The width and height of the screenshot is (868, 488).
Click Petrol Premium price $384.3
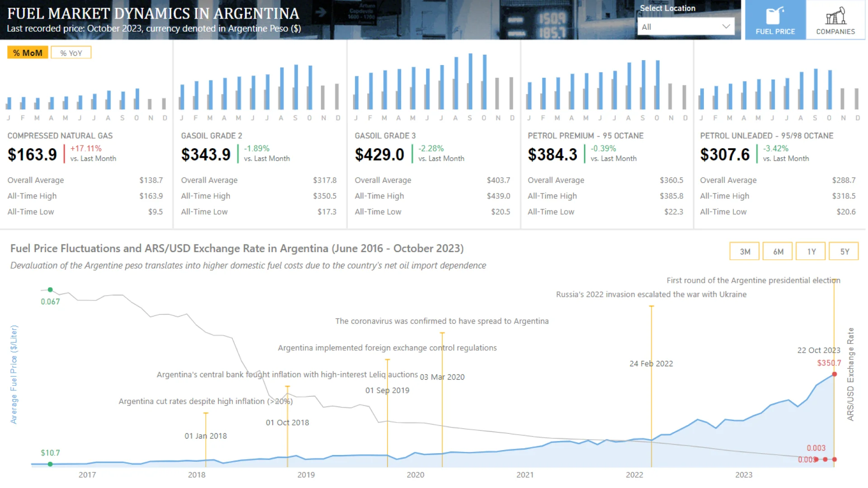pyautogui.click(x=552, y=155)
